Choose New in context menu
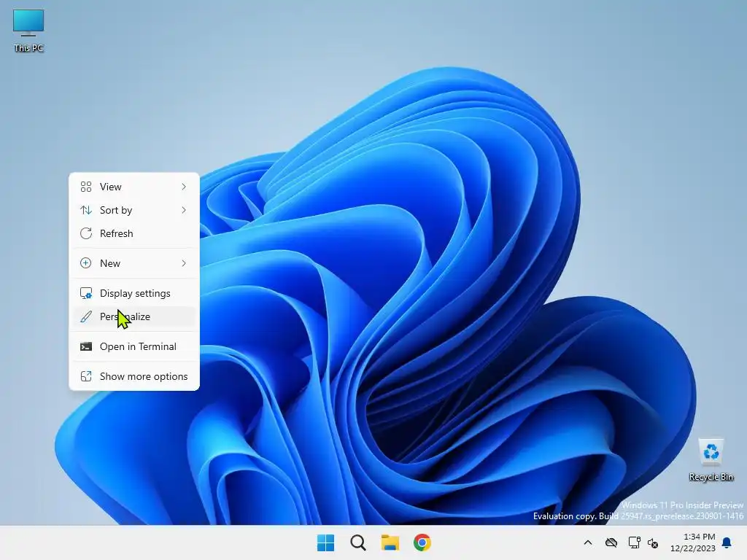747x560 pixels. pos(134,263)
